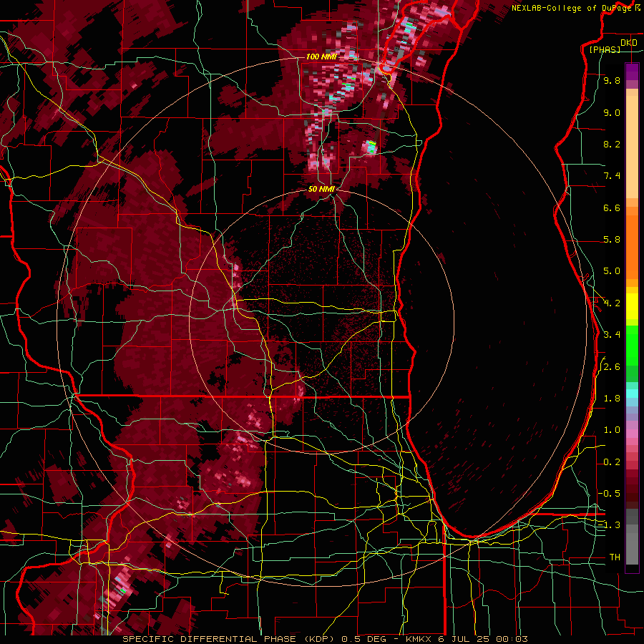Image resolution: width=644 pixels, height=644 pixels.
Task: Pick the bright yellow band of the colorbar
Action: tap(632, 306)
